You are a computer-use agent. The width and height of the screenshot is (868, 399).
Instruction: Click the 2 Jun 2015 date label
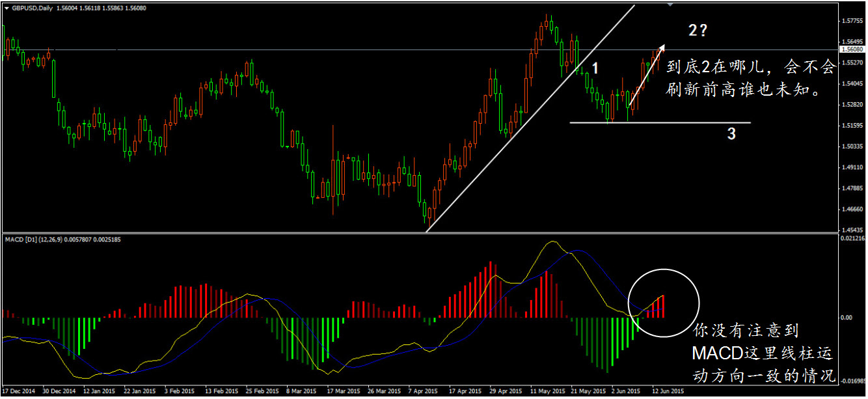point(626,391)
